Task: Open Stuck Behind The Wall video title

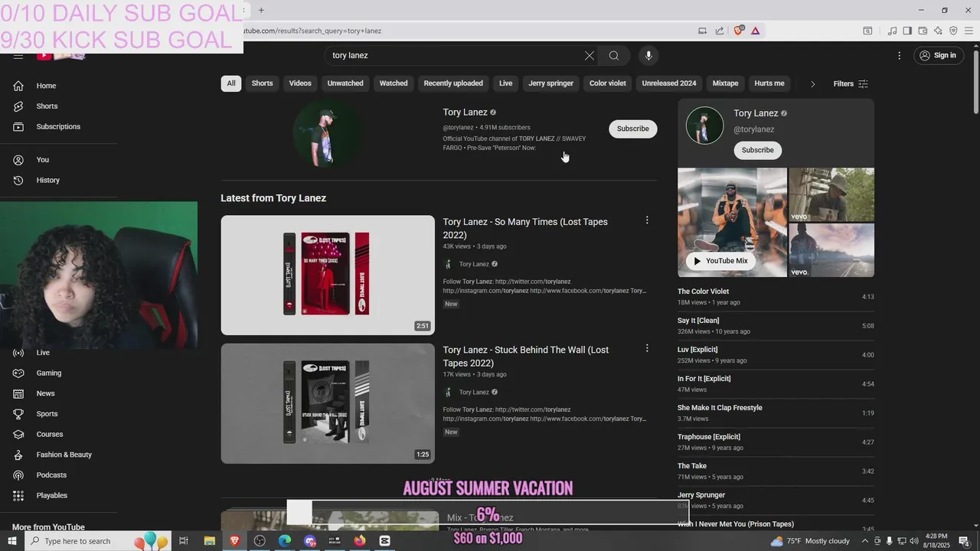Action: coord(526,357)
